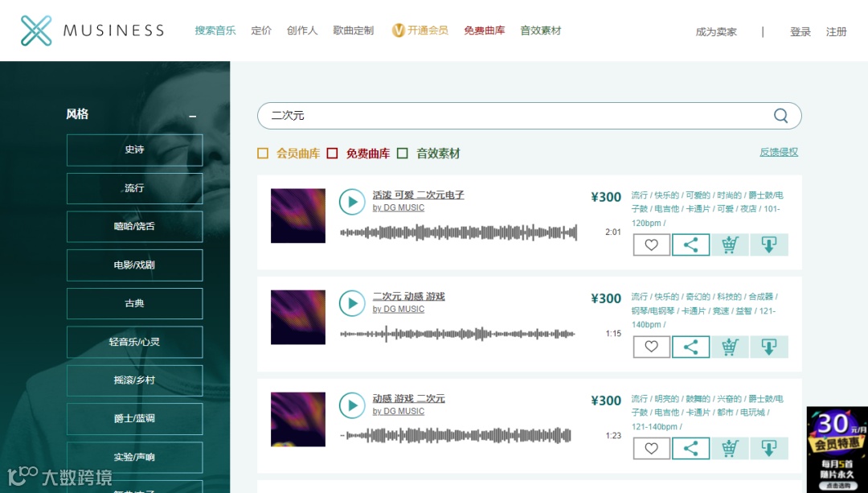Image resolution: width=868 pixels, height=493 pixels.
Task: Favorite 活泼 可爱 二次元电子 with heart icon
Action: (652, 244)
